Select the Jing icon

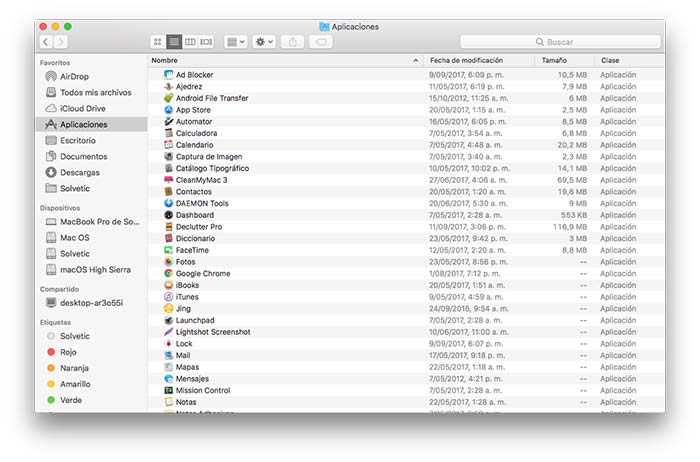[x=168, y=308]
